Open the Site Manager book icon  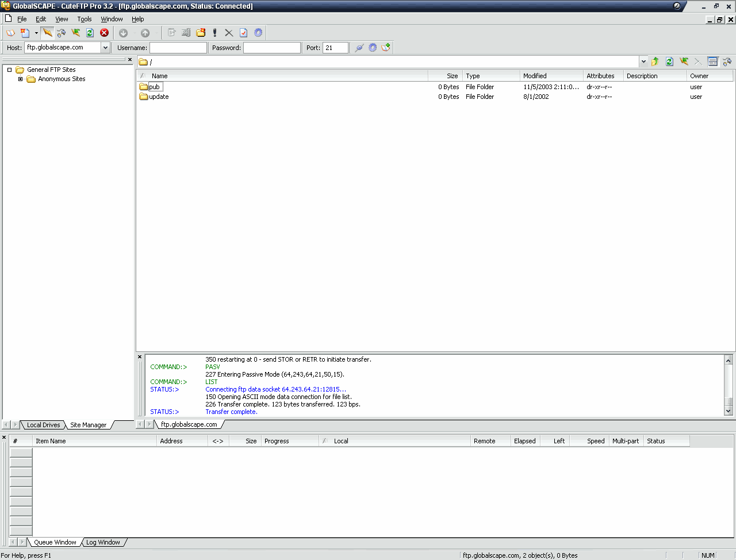(x=10, y=33)
